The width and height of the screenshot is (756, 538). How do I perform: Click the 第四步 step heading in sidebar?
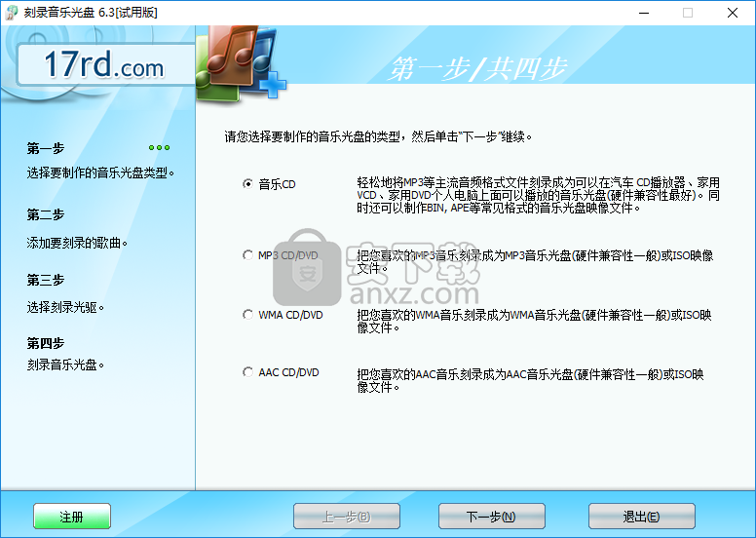(46, 343)
